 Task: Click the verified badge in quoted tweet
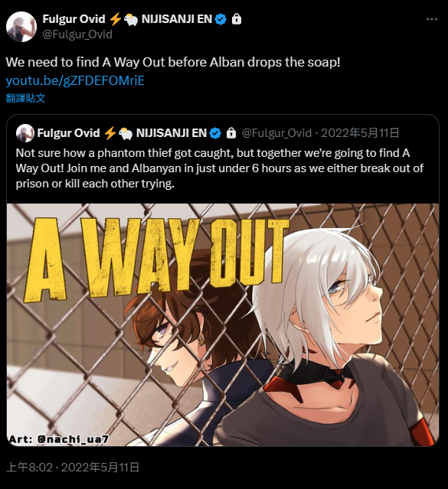[215, 133]
